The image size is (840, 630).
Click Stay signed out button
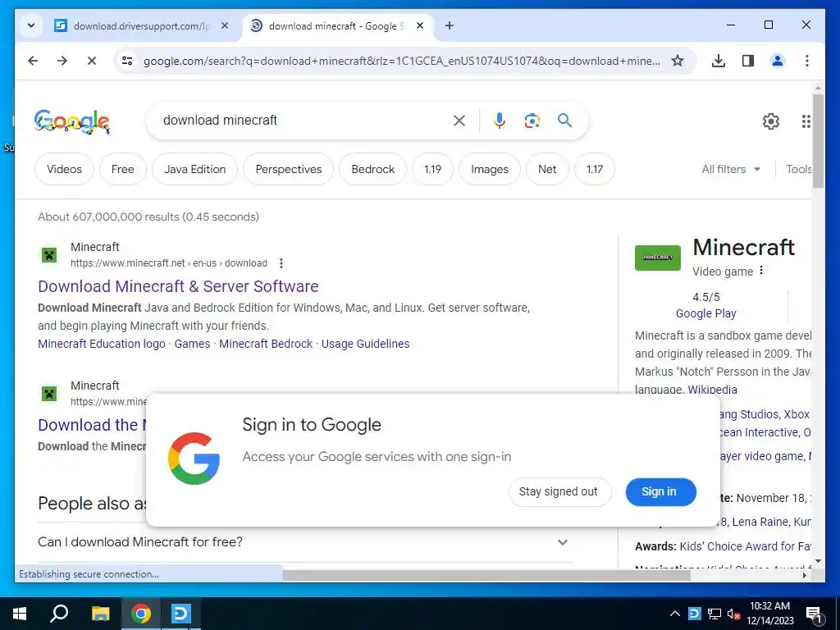pyautogui.click(x=559, y=492)
